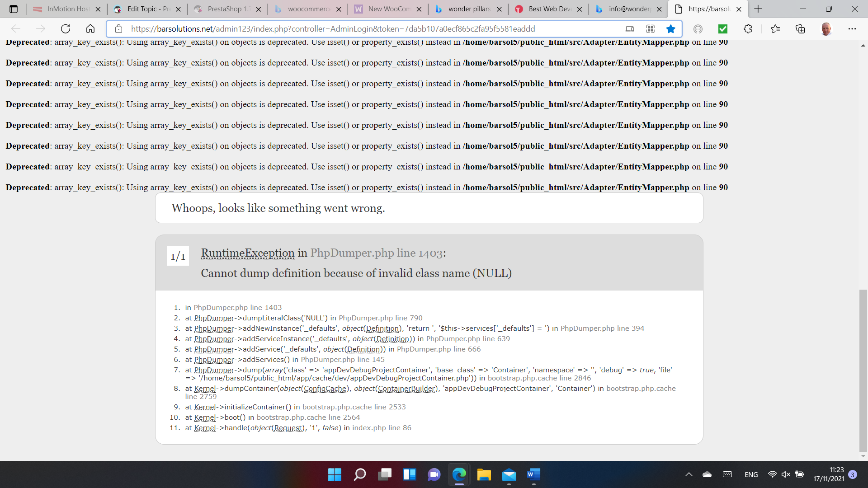Click the back navigation arrow
Viewport: 868px width, 488px height.
point(16,29)
